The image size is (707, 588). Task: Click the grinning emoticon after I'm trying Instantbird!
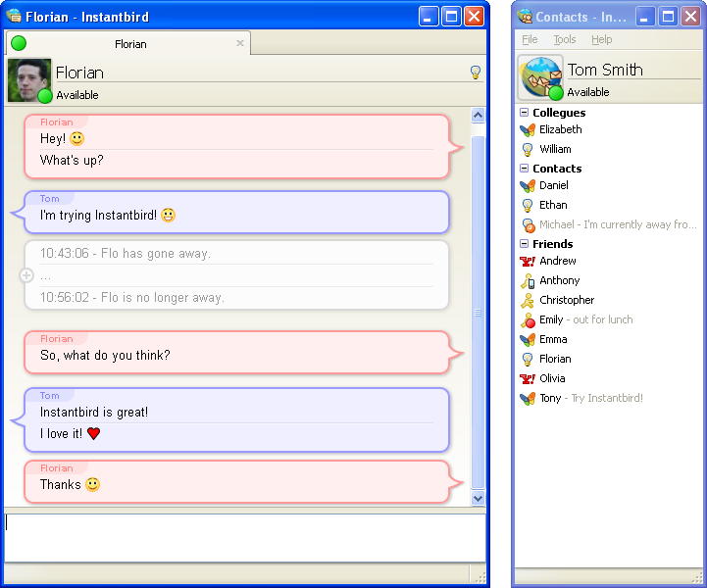(169, 215)
